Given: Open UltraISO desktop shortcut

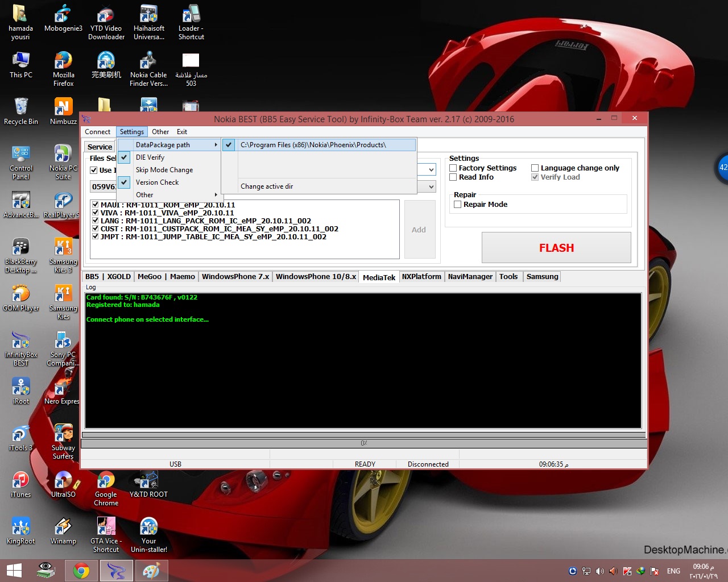Looking at the screenshot, I should pos(63,485).
